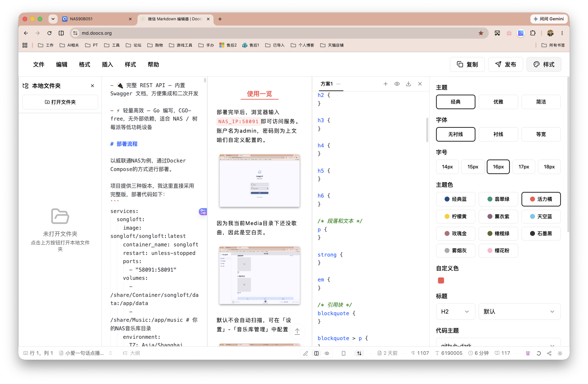The image size is (588, 384).
Task: Close the custom CSS panel
Action: point(420,84)
